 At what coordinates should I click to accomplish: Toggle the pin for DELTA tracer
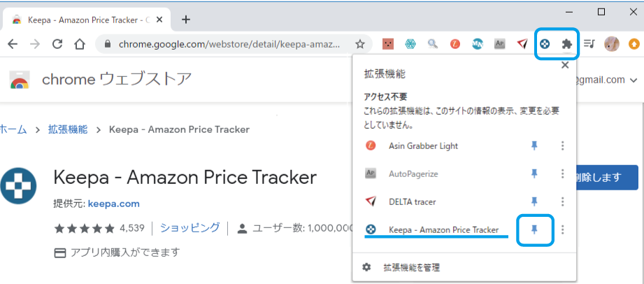coord(535,201)
